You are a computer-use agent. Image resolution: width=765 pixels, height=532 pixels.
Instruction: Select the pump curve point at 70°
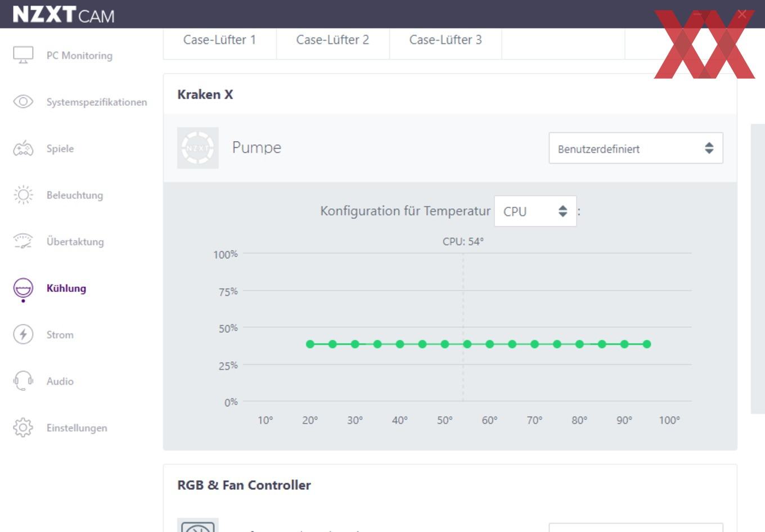point(534,344)
